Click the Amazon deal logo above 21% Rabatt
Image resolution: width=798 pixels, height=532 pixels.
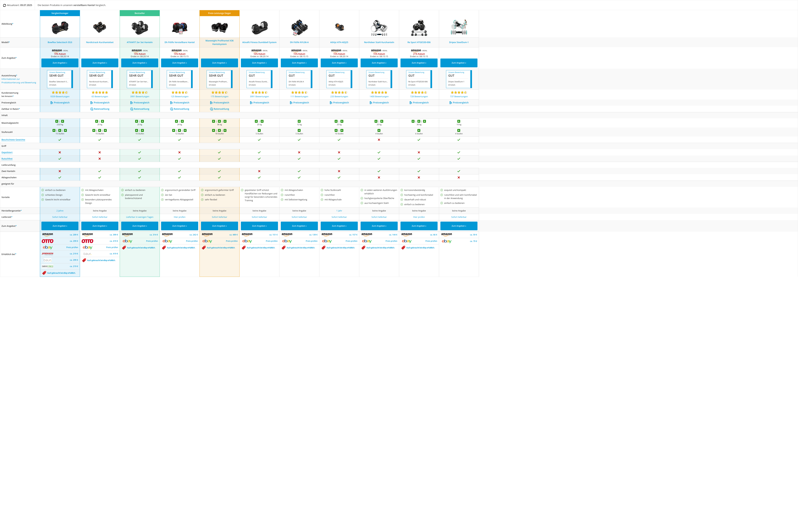(x=419, y=51)
